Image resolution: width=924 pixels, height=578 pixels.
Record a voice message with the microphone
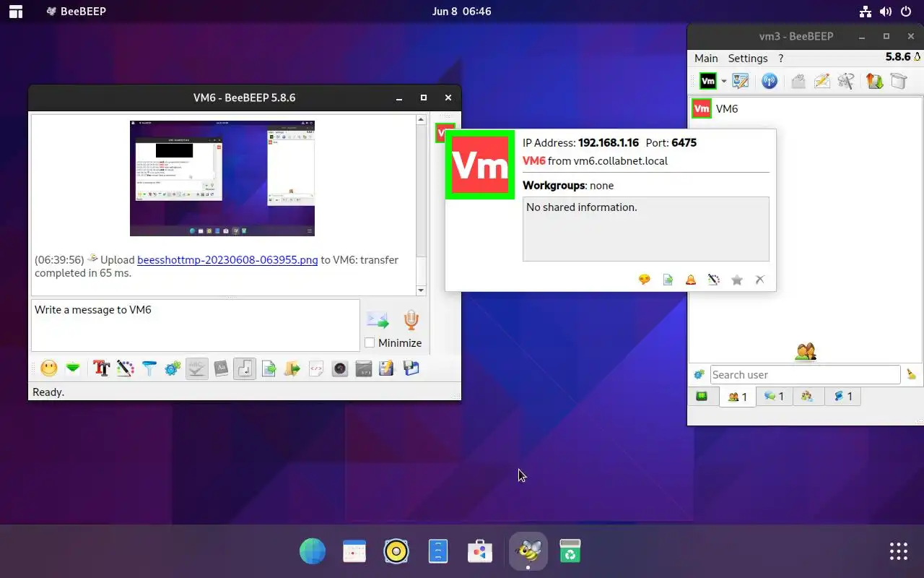point(411,320)
